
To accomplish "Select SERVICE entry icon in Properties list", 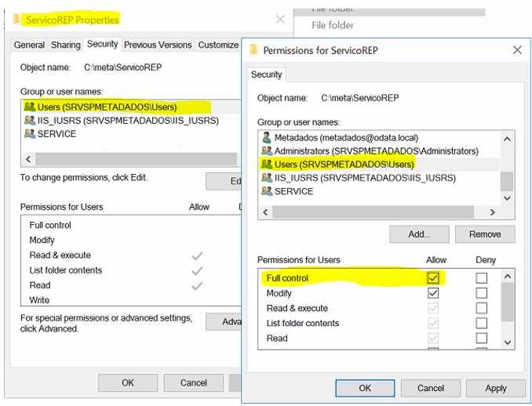I will [x=29, y=134].
